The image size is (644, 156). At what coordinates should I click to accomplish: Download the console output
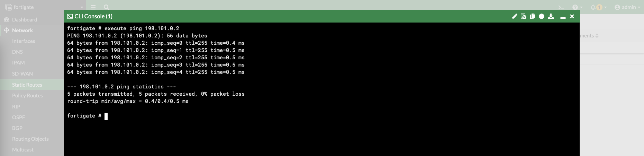pyautogui.click(x=551, y=16)
